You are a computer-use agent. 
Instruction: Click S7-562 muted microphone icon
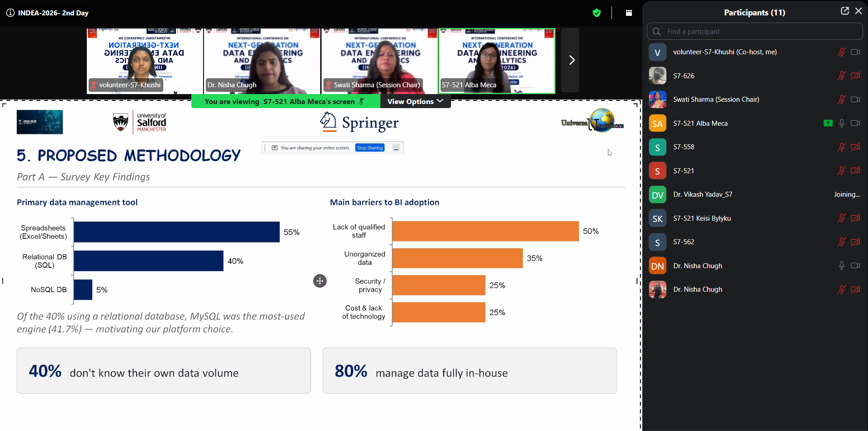[841, 242]
